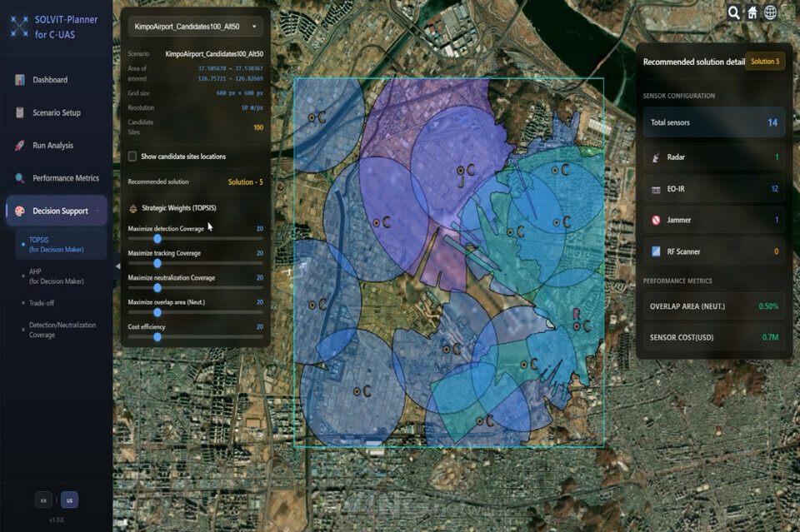The image size is (800, 532).
Task: Enable Show candidate sites locations checkbox
Action: (132, 157)
